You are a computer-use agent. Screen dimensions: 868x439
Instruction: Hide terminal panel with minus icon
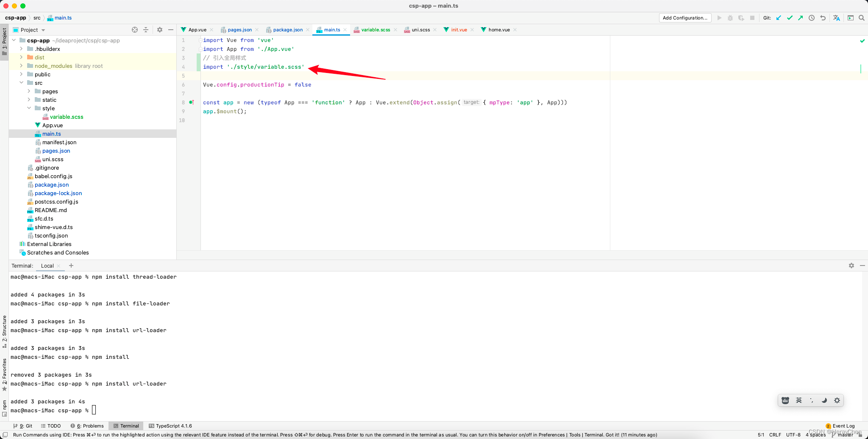[862, 266]
